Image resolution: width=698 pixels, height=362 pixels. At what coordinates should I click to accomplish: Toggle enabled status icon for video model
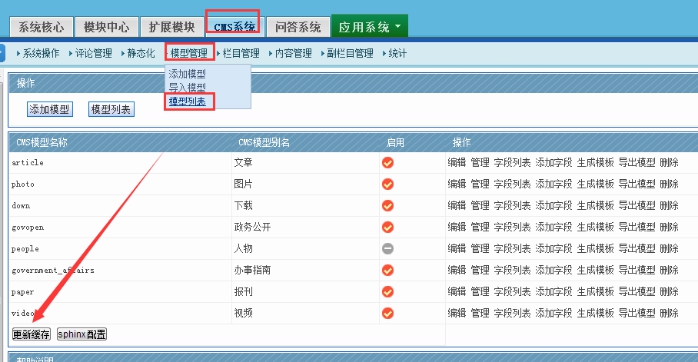pos(388,313)
